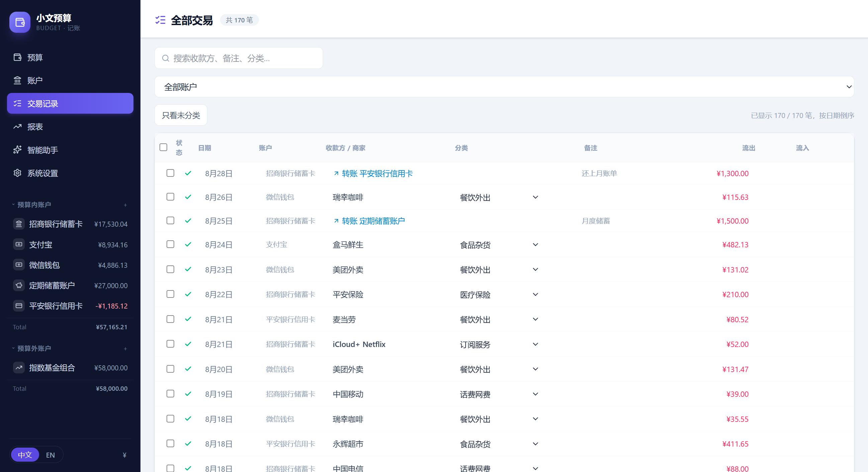
Task: Click the gear icon beside 系统设置
Action: coord(17,173)
